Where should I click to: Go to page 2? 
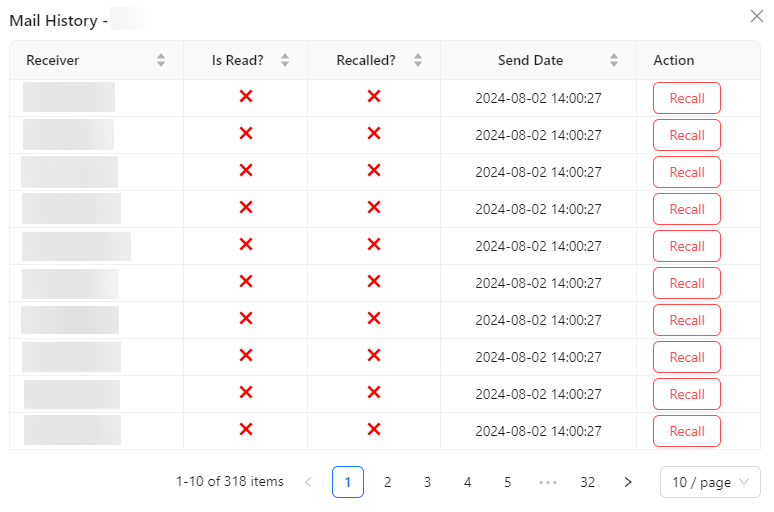[388, 482]
